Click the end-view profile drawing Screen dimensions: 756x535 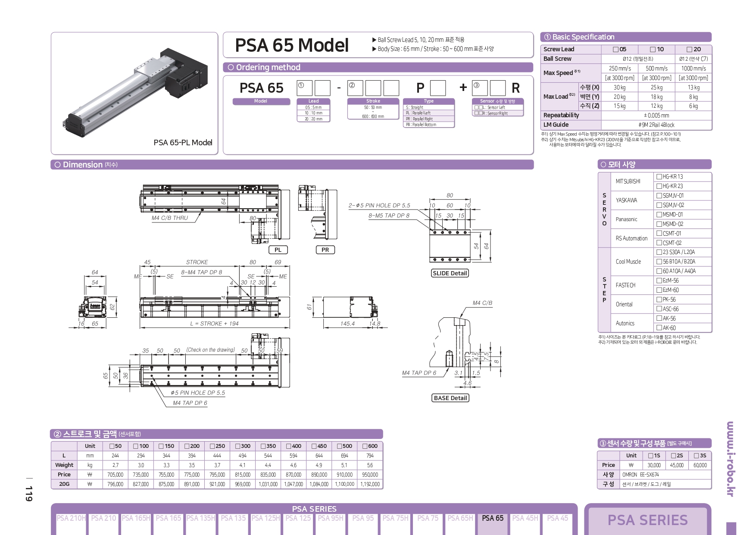(92, 306)
